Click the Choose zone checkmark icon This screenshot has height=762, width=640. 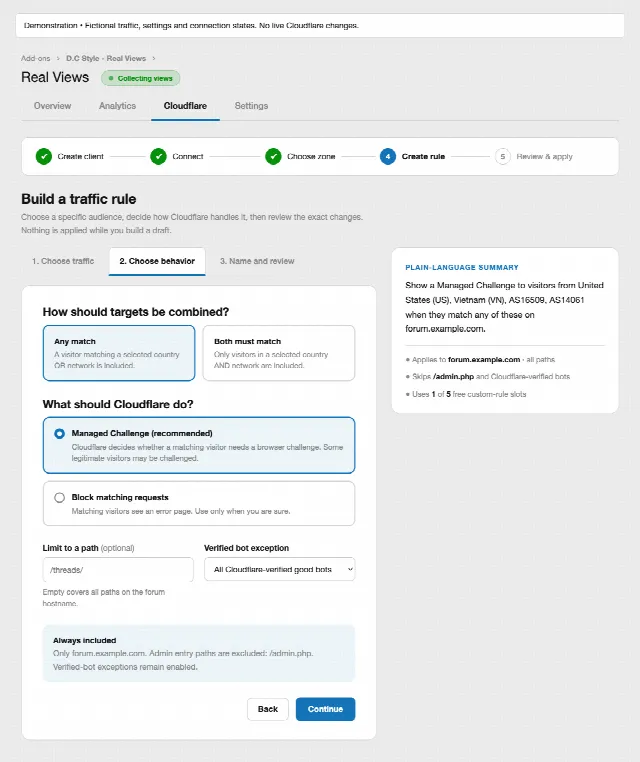click(x=273, y=156)
